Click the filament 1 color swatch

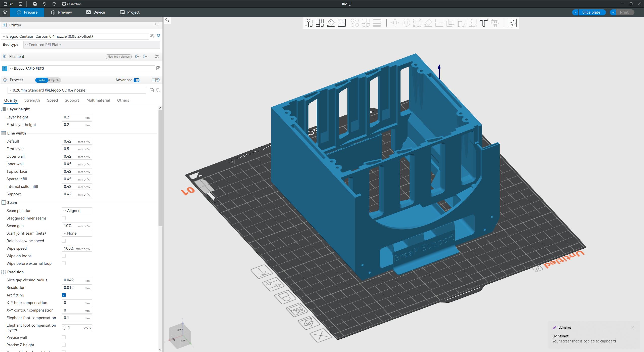[x=5, y=68]
